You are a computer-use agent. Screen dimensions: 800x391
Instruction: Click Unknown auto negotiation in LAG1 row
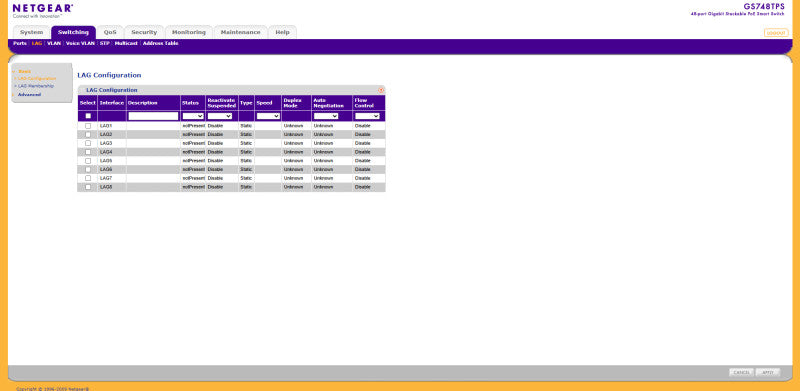[323, 126]
